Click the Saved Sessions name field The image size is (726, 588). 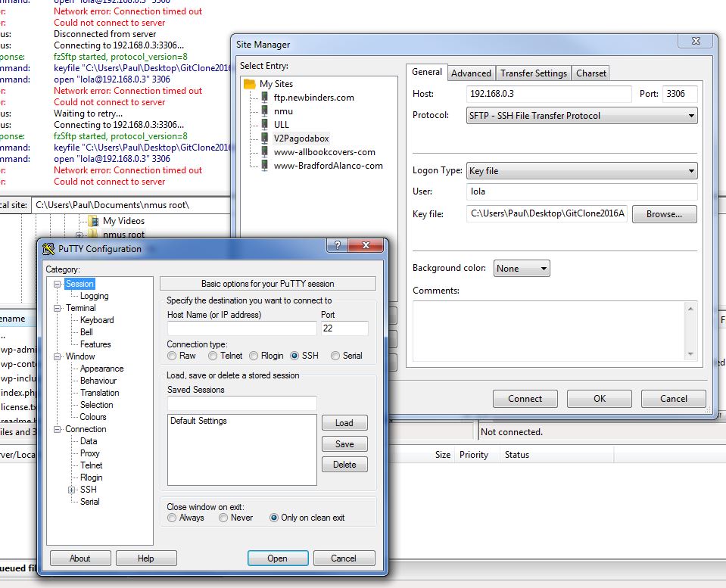click(x=241, y=403)
